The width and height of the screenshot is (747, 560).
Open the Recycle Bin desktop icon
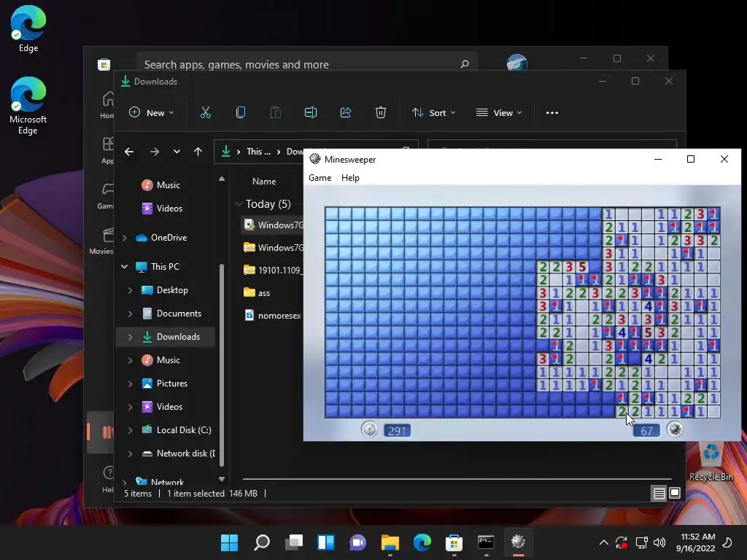711,461
